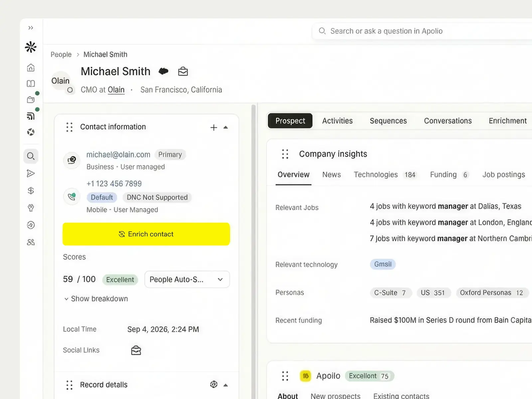Open the News insights tab

tap(332, 175)
